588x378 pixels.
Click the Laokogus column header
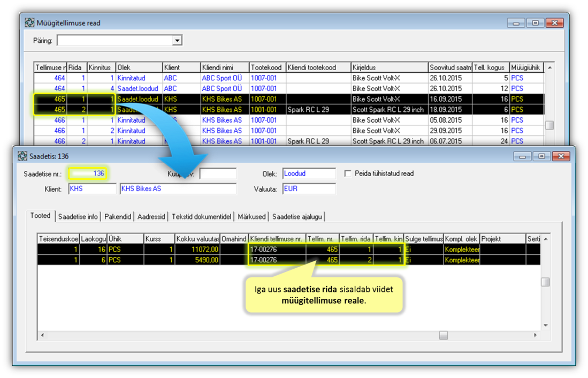coord(94,239)
